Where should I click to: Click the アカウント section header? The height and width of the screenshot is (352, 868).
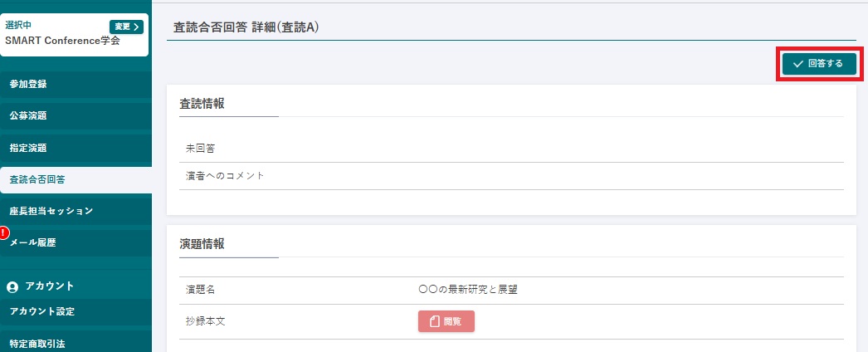pos(51,286)
